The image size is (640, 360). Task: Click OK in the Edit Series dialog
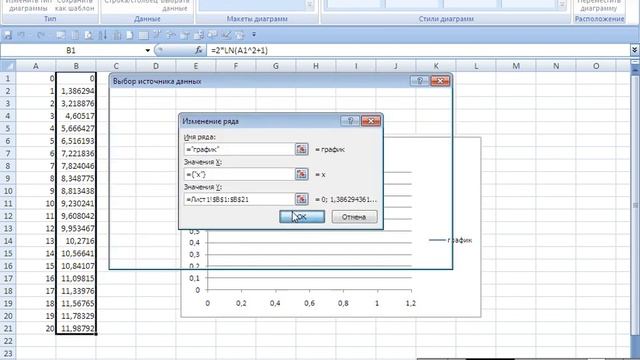[302, 217]
